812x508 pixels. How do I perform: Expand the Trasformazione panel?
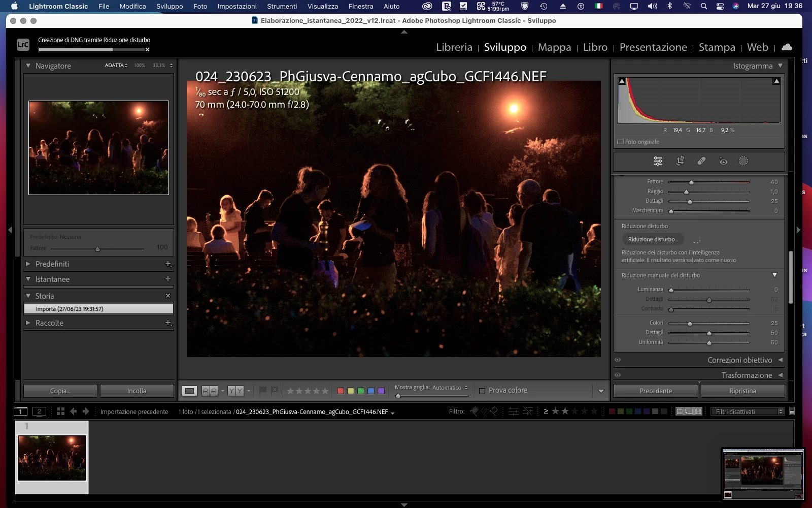click(780, 375)
